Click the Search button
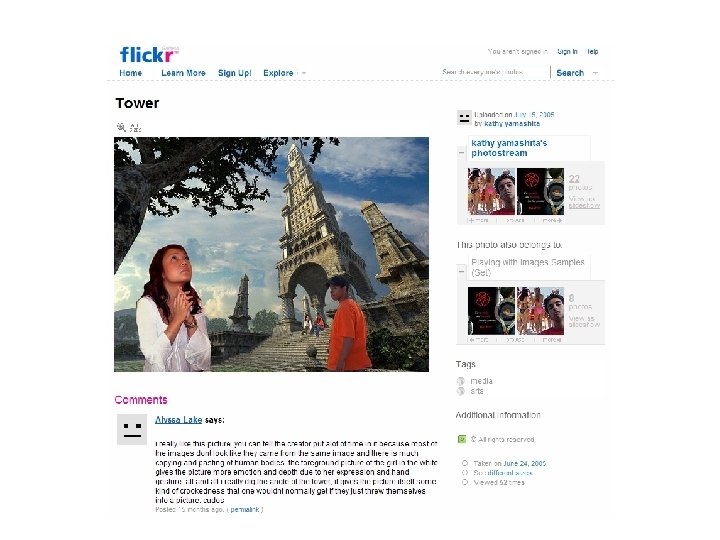 tap(570, 73)
